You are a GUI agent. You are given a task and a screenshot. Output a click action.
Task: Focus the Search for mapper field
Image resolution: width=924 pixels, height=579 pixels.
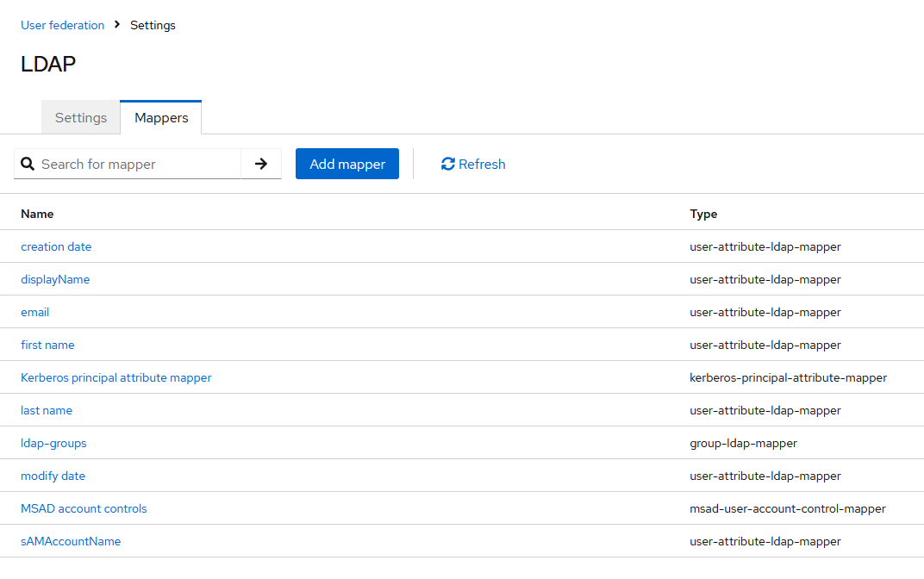tap(138, 164)
